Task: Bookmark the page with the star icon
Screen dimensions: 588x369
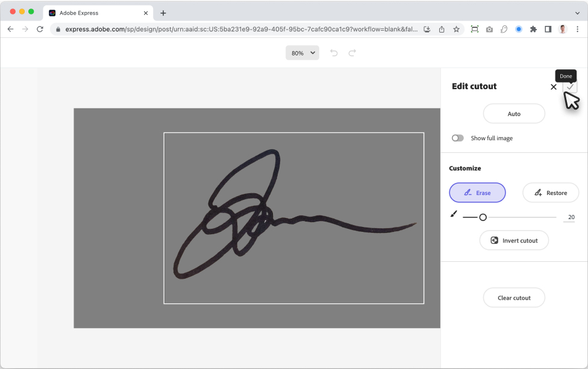Action: pyautogui.click(x=456, y=29)
